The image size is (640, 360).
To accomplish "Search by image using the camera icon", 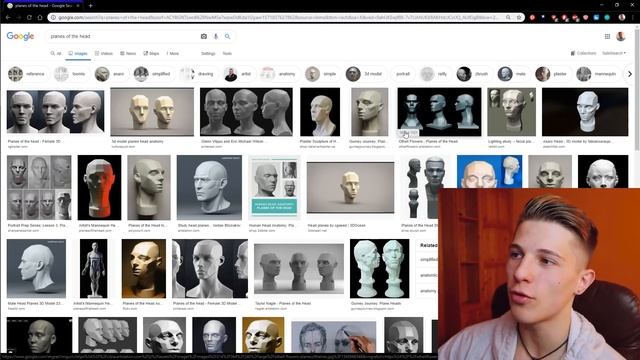I will coord(204,36).
